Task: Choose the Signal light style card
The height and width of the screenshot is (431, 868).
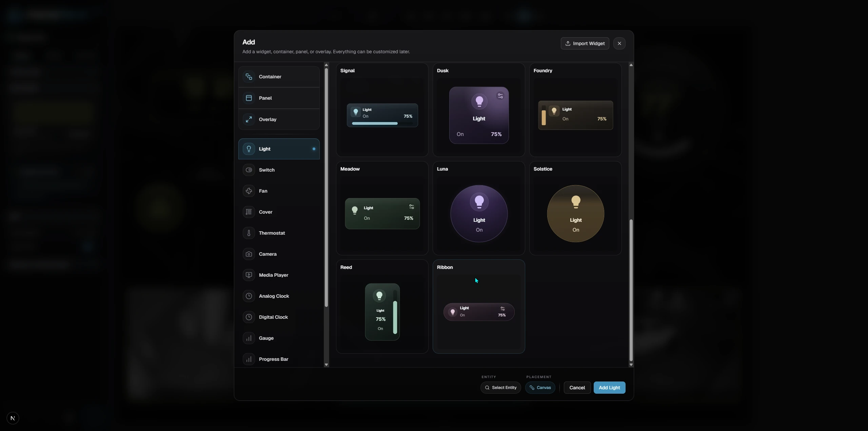Action: (382, 110)
